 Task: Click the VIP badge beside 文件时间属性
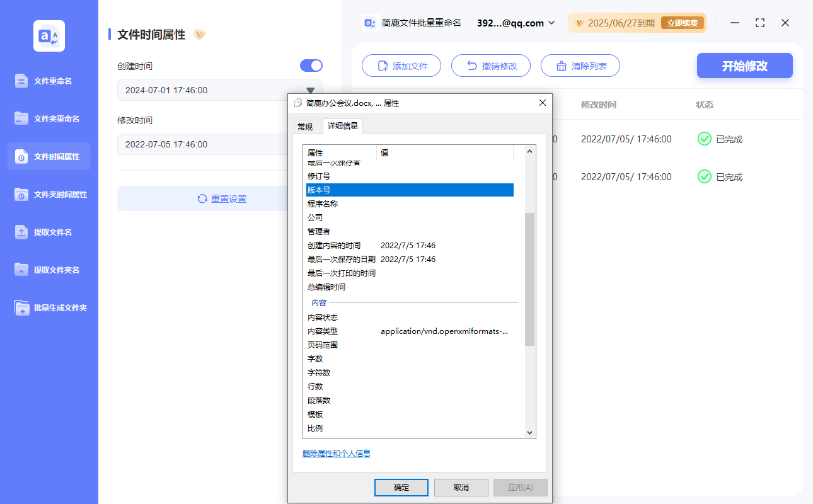199,35
